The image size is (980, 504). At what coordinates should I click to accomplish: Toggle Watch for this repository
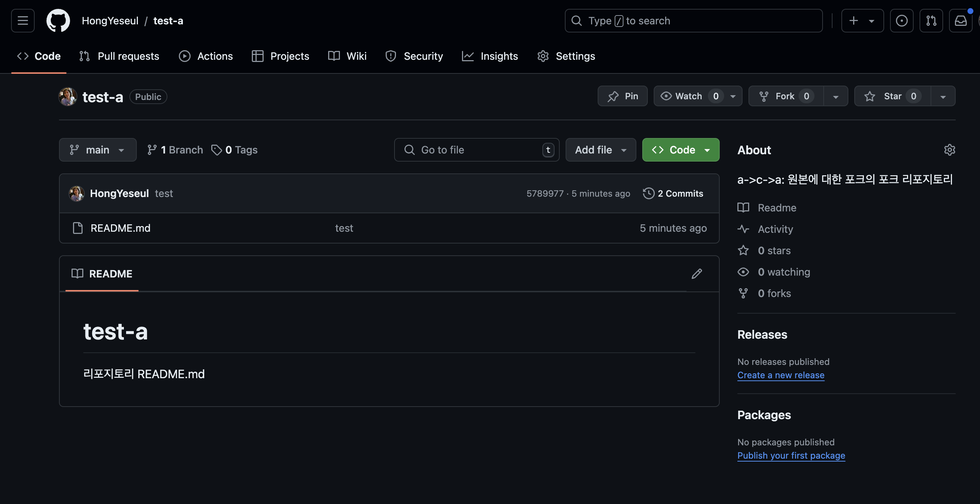[689, 96]
